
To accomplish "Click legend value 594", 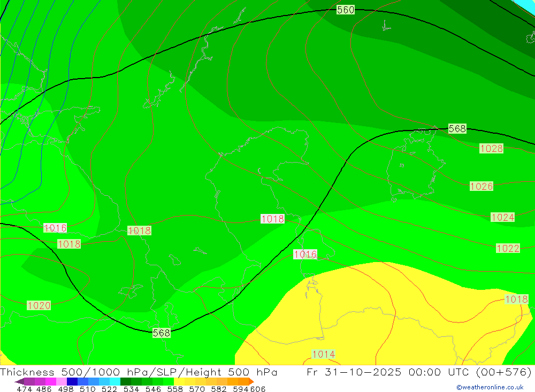I will (x=241, y=389).
